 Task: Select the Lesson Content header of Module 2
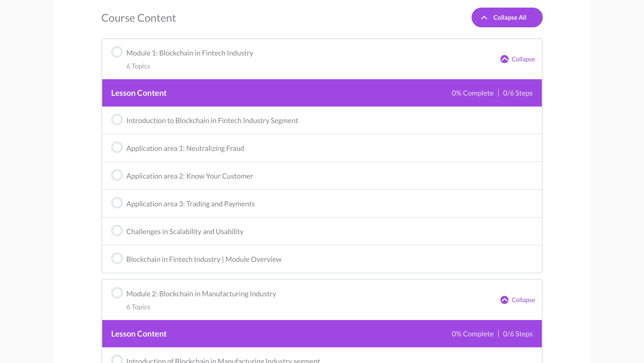click(x=139, y=333)
